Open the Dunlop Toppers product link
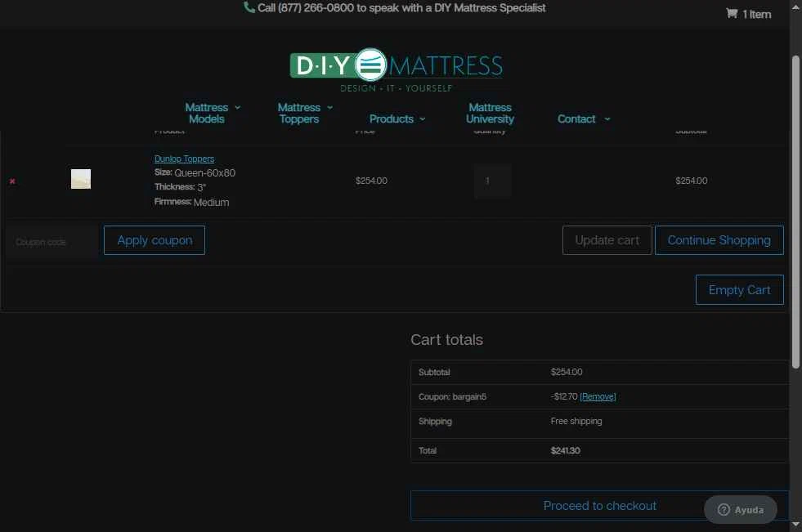This screenshot has height=532, width=802. [184, 159]
